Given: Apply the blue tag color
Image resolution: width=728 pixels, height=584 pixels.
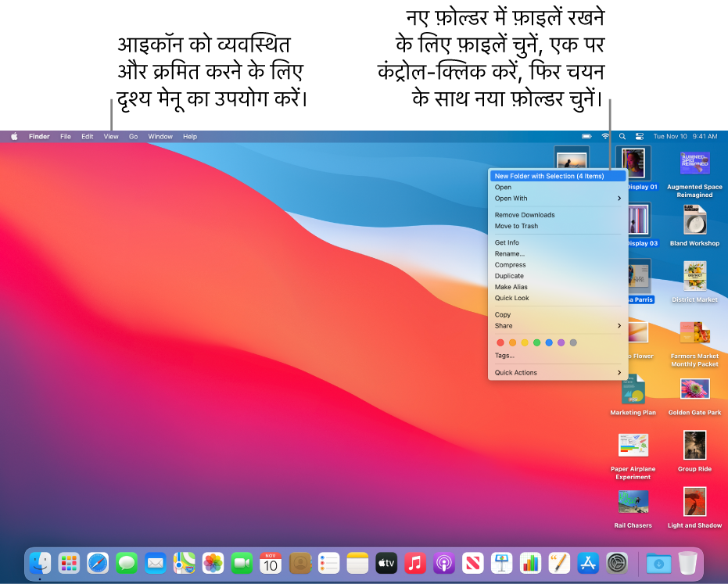Looking at the screenshot, I should 549,342.
